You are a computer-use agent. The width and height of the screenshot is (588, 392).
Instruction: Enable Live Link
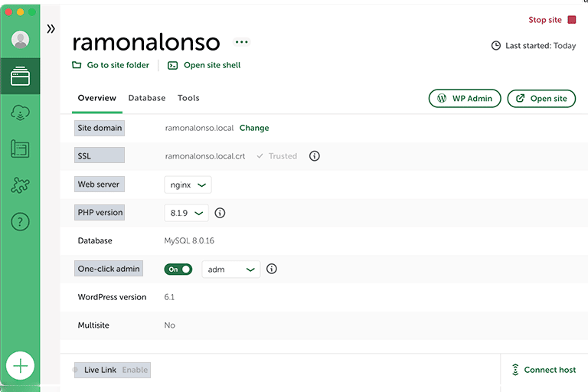click(x=135, y=370)
